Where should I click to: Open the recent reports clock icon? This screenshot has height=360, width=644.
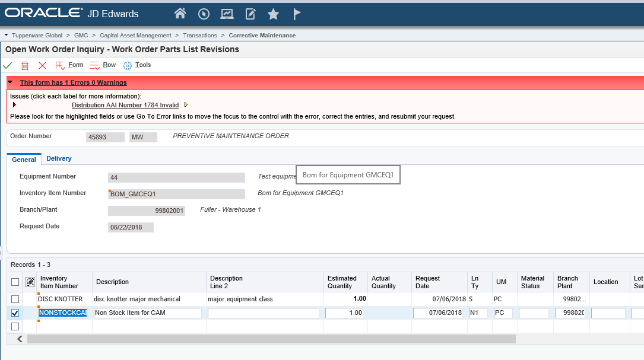[x=204, y=14]
